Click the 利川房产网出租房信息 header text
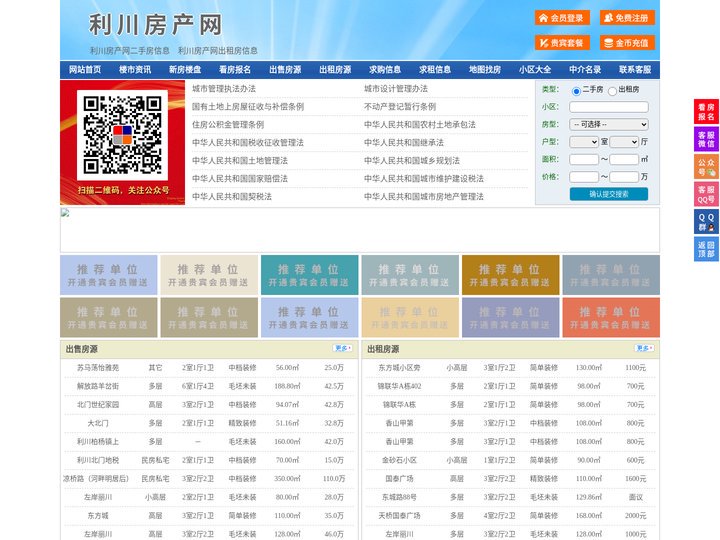The width and height of the screenshot is (720, 540). (218, 51)
